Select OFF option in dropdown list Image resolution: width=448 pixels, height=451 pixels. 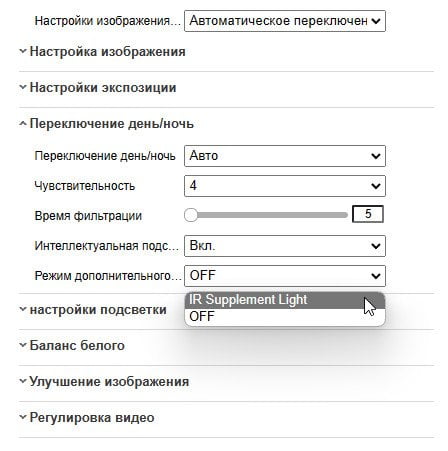click(285, 316)
